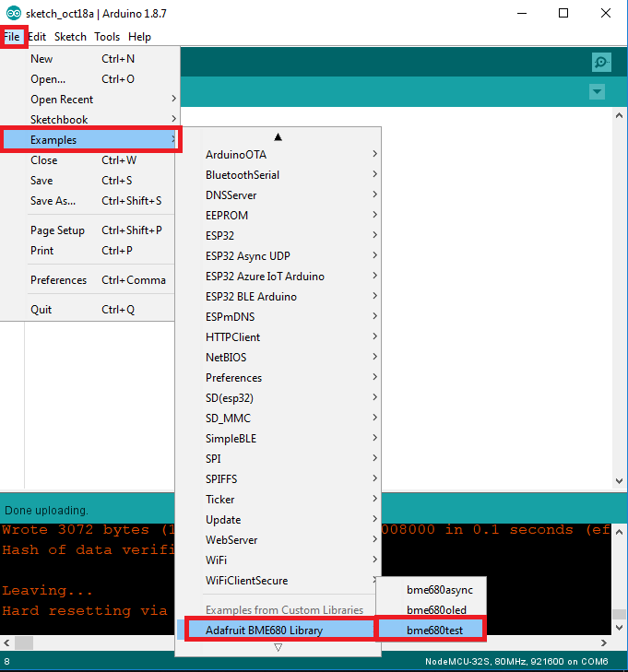The width and height of the screenshot is (628, 672).
Task: Expand the EEPROM examples
Action: [278, 216]
